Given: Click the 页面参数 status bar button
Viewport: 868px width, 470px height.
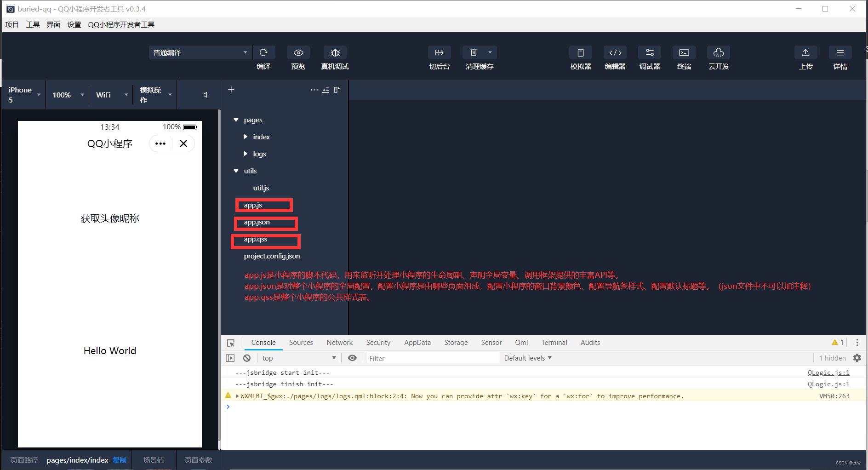Looking at the screenshot, I should click(199, 460).
